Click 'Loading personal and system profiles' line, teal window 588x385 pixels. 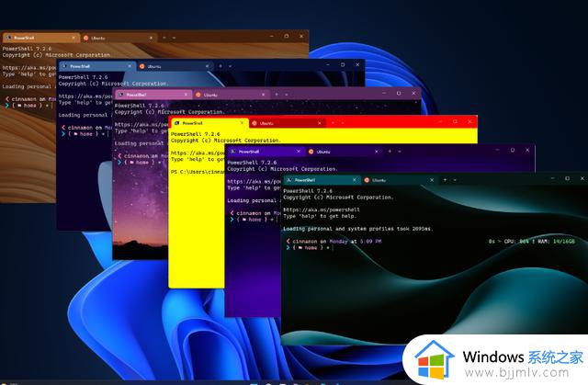[358, 229]
